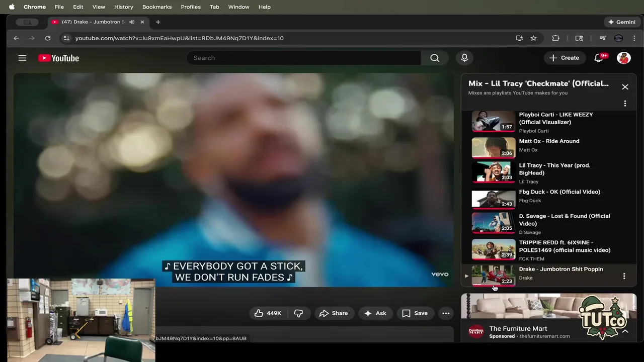Select Fbg Duck - OK video title
This screenshot has width=644, height=362.
tap(559, 192)
